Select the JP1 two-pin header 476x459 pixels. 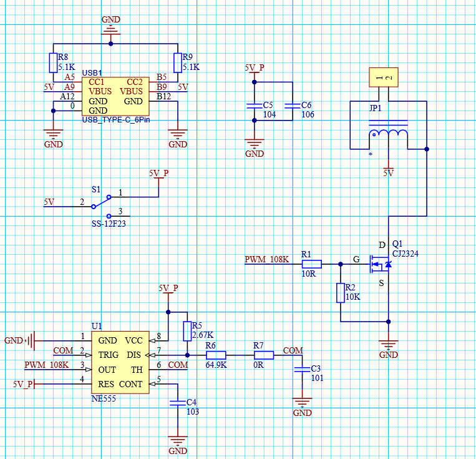pos(383,77)
